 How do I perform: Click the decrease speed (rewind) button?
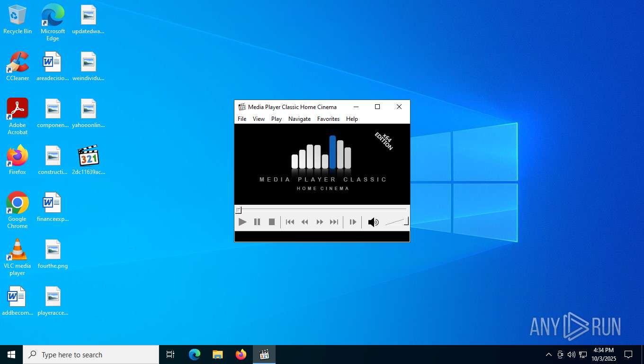[305, 222]
